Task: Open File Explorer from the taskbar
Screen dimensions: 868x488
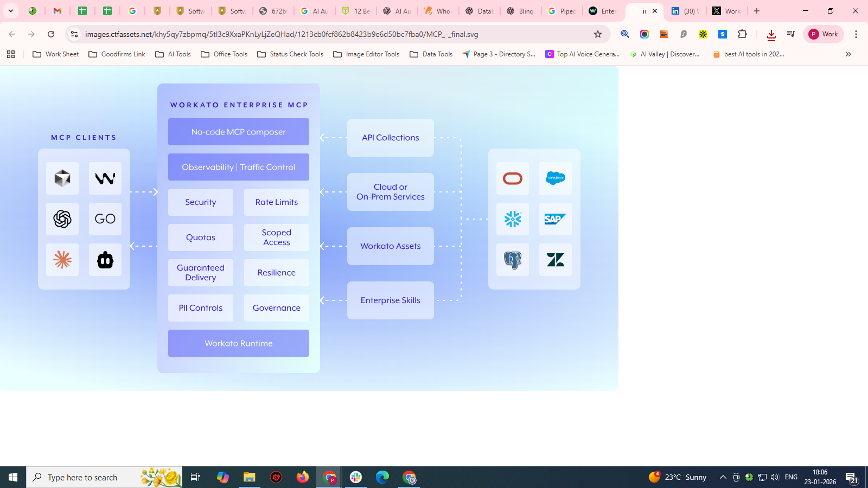Action: 249,477
